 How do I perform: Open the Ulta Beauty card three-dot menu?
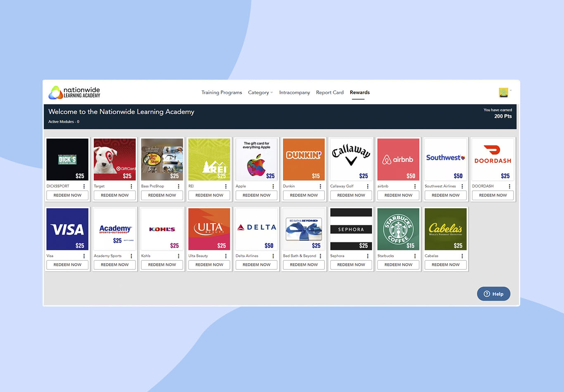tap(226, 256)
